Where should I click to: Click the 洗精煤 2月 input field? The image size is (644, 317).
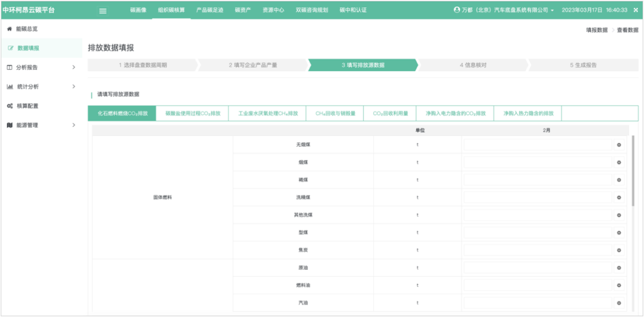tap(538, 197)
